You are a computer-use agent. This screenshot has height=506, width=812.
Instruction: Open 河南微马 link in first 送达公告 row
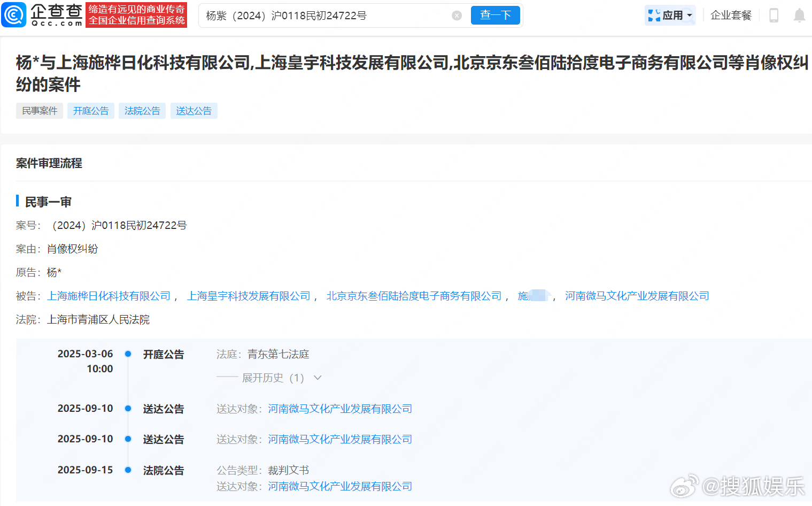pyautogui.click(x=340, y=409)
